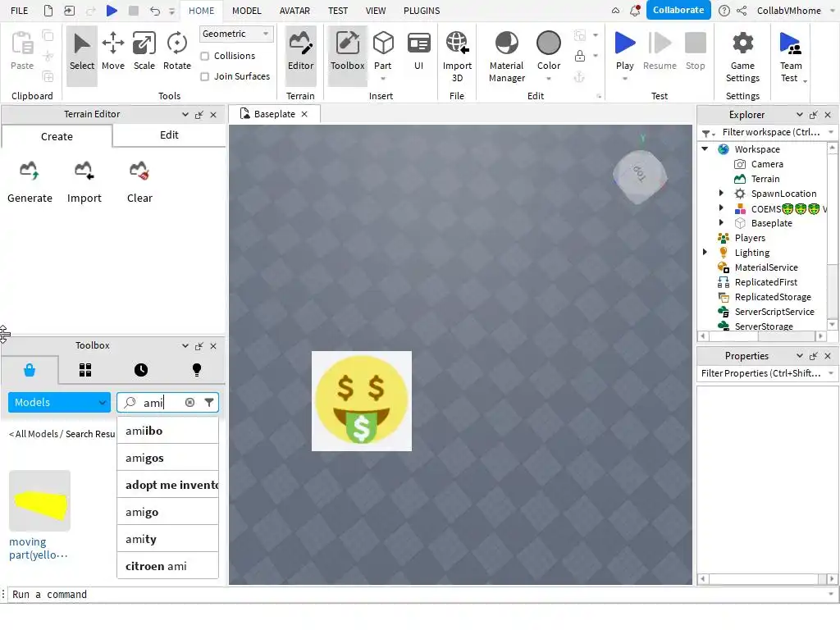Open the Play dropdown arrow

[624, 79]
